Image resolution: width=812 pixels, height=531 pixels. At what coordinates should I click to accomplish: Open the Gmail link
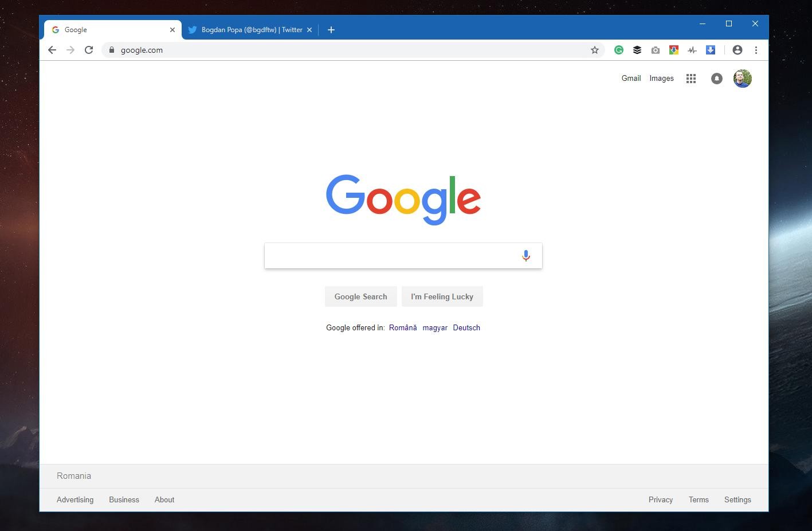pos(631,78)
